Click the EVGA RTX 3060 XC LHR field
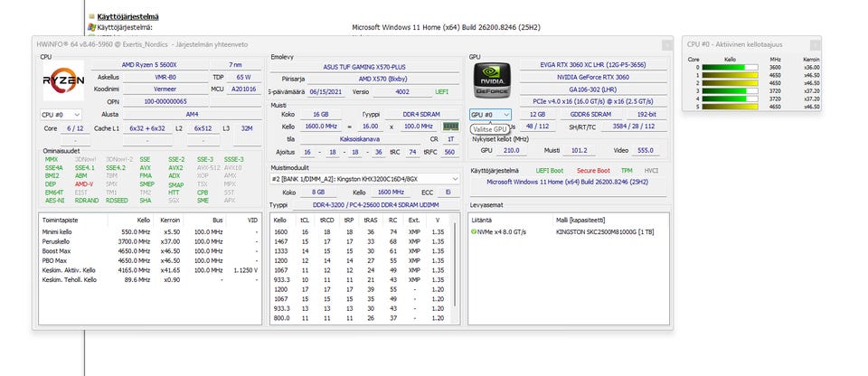 (593, 65)
